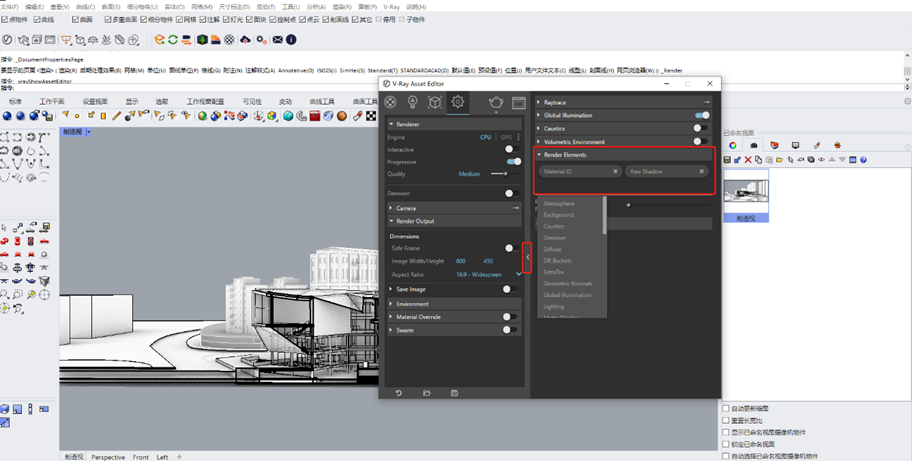Click the green refresh arrows toolbar icon
Image resolution: width=912 pixels, height=461 pixels.
coord(173,40)
